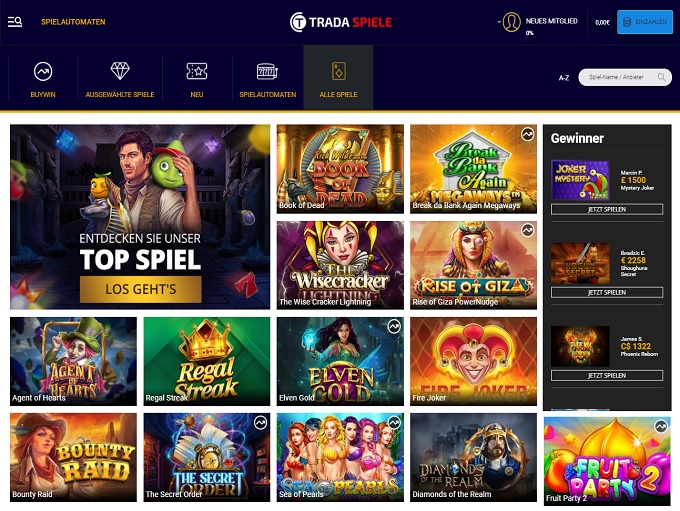680x511 pixels.
Task: Open the hamburger search menu icon
Action: (15, 22)
